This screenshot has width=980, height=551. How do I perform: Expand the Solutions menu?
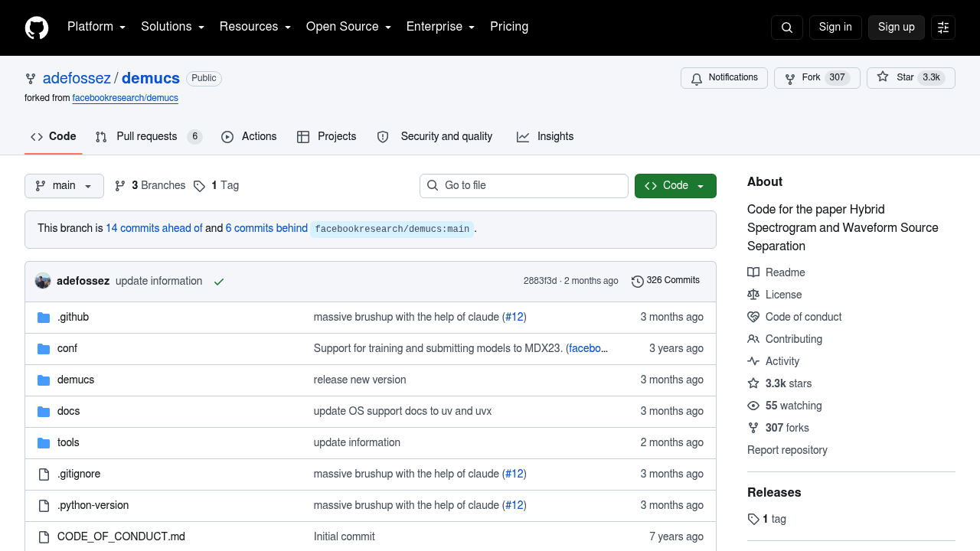click(173, 27)
